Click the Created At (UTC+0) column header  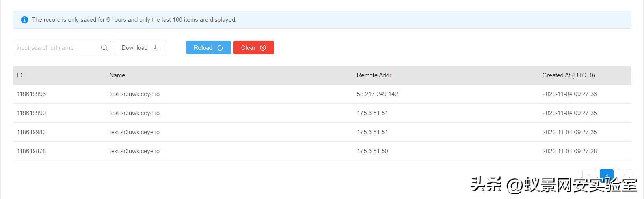tap(569, 75)
